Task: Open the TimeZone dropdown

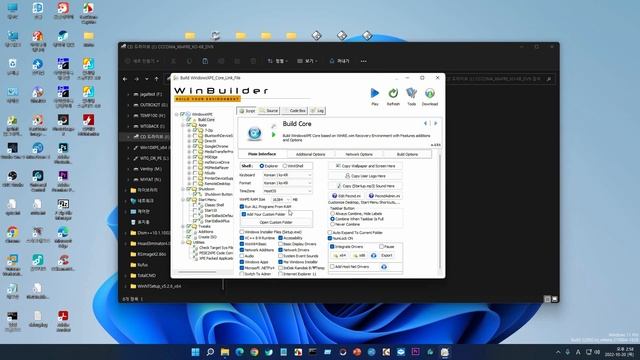Action: [x=287, y=191]
